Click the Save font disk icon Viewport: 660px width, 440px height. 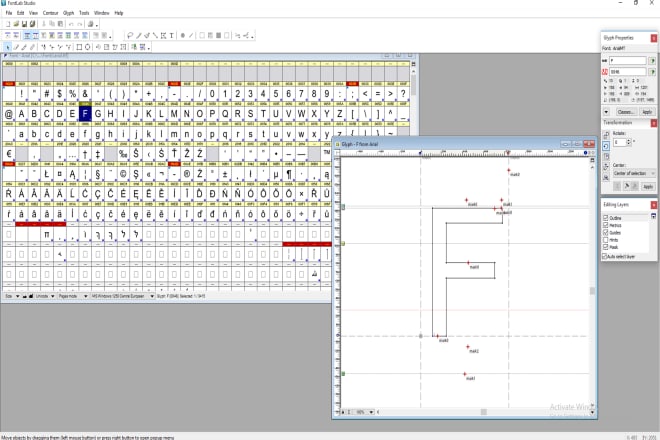[x=24, y=24]
